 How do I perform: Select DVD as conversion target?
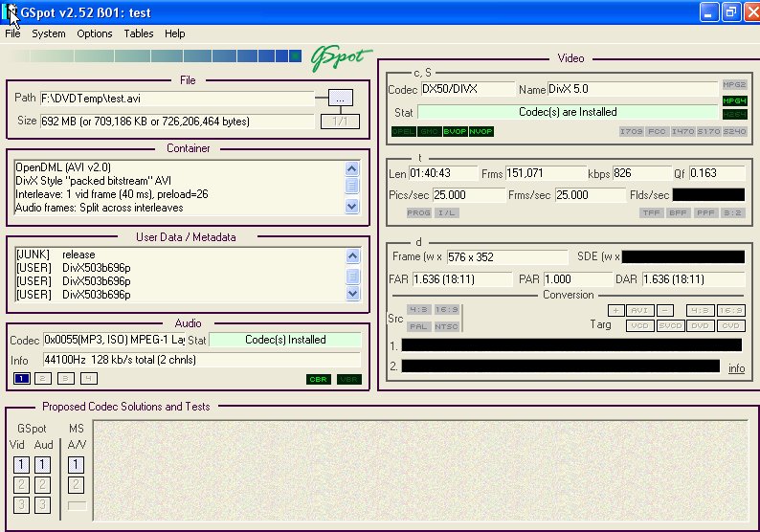click(700, 325)
